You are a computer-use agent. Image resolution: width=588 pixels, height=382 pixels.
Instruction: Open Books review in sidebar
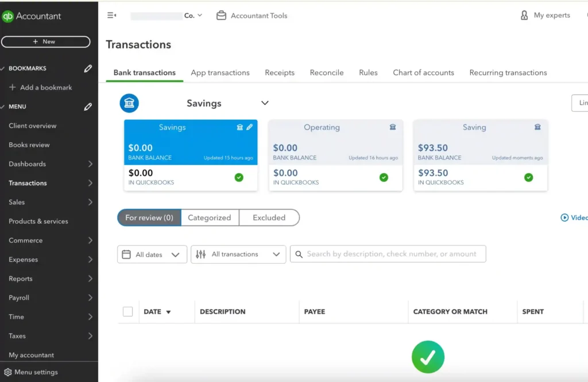29,145
